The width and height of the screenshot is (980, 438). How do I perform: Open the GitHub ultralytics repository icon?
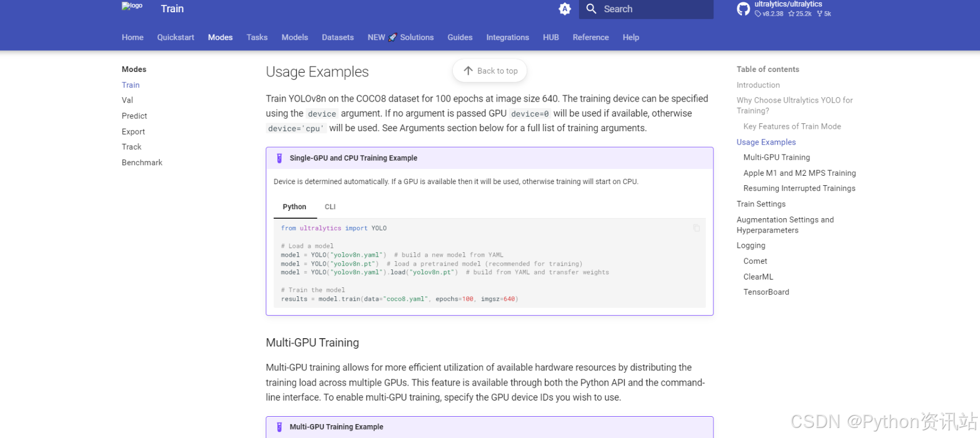[744, 9]
